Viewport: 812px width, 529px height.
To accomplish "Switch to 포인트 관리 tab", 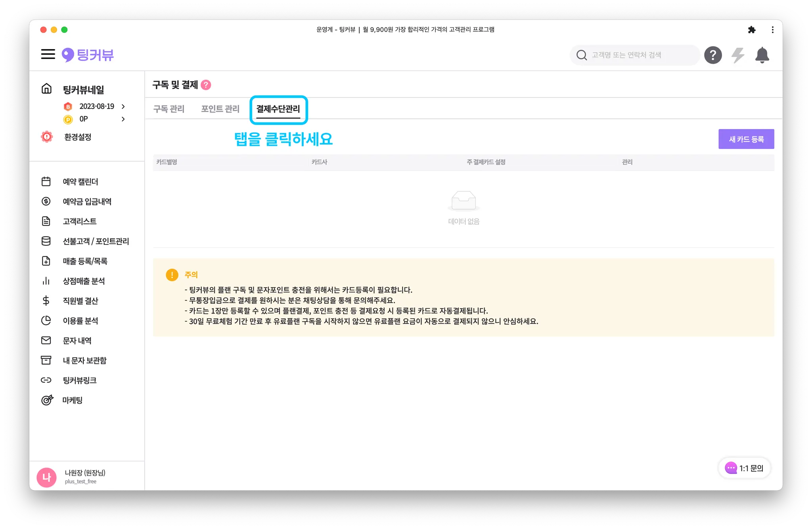I will [220, 109].
